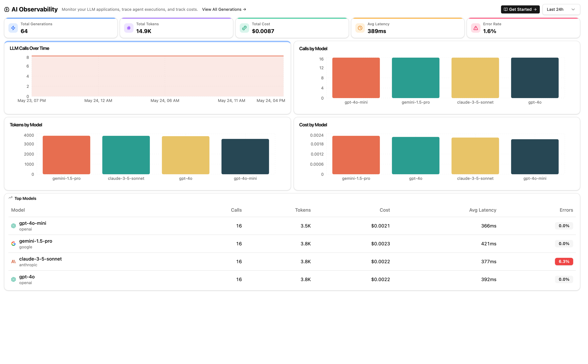588x364 pixels.
Task: Click the Top Models trending arrow icon
Action: point(10,198)
